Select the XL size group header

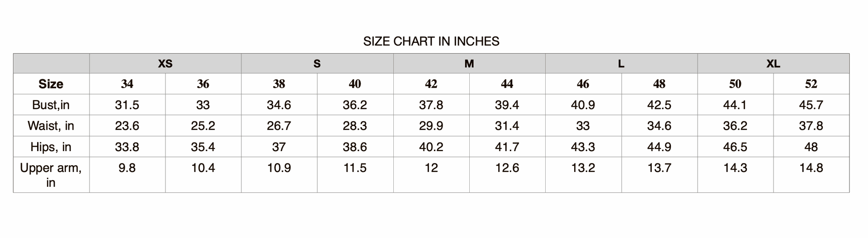point(773,63)
